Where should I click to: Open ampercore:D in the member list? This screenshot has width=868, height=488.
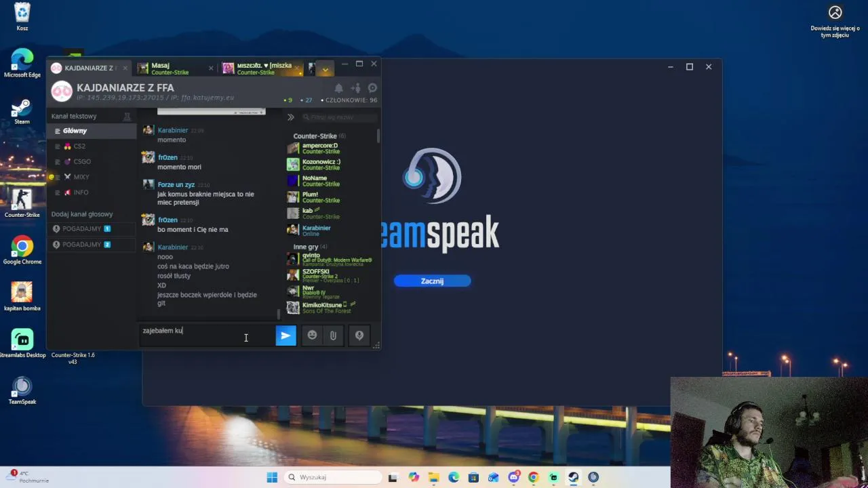tap(330, 148)
